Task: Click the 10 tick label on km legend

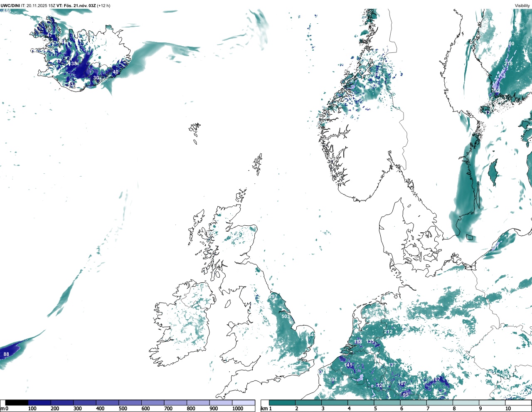Action: [508, 409]
